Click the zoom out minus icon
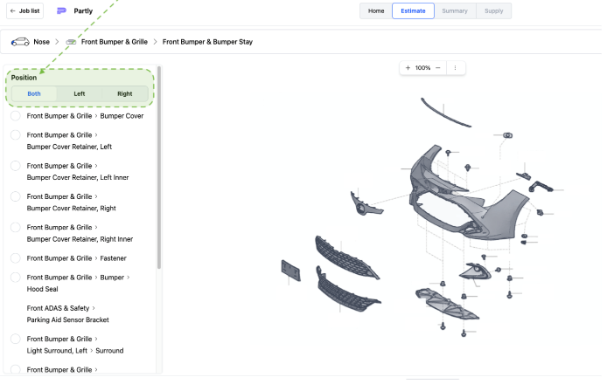The height and width of the screenshot is (380, 602). click(438, 68)
